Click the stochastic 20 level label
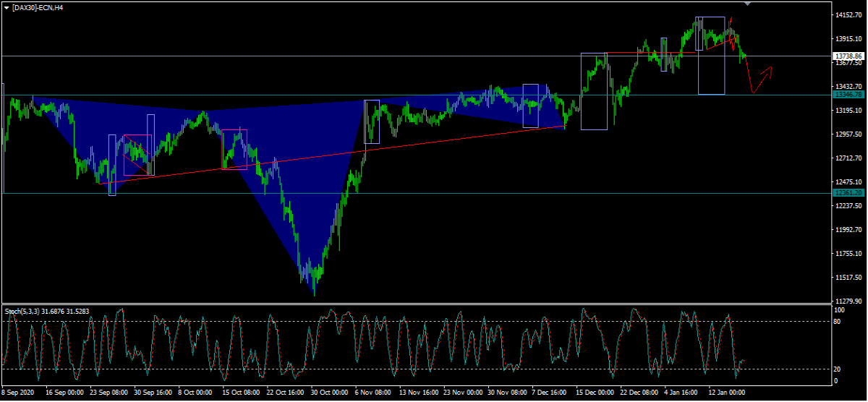 point(838,369)
